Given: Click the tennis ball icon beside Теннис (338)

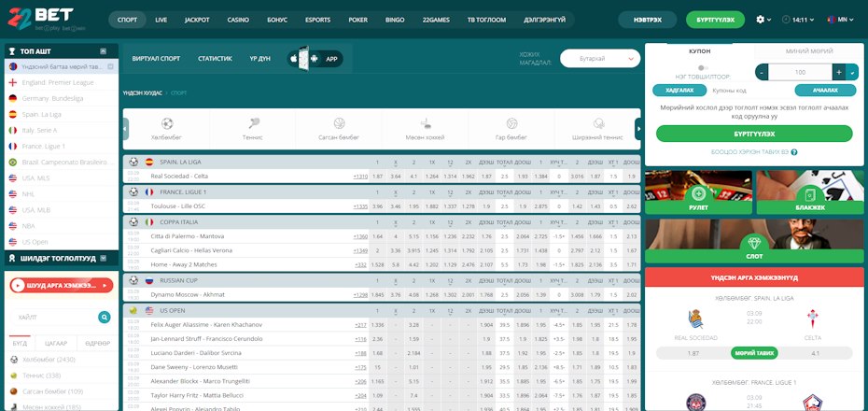Looking at the screenshot, I should click(x=14, y=376).
